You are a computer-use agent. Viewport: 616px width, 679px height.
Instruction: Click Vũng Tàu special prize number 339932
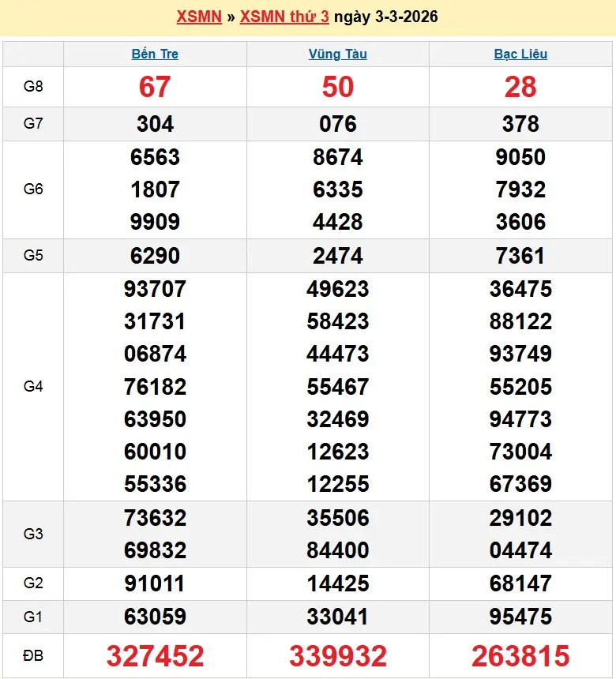point(338,655)
